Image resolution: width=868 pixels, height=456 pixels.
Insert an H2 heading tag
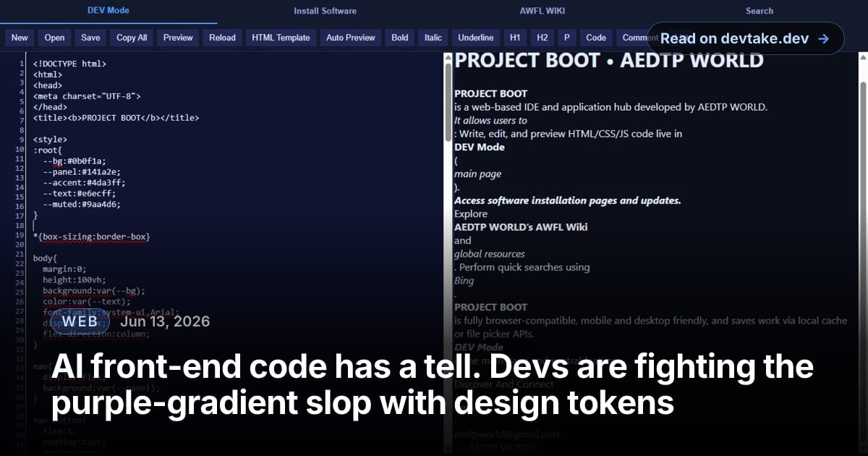[542, 38]
